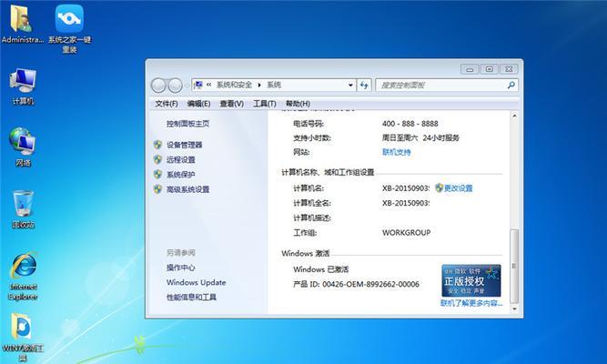This screenshot has width=607, height=364.
Task: Click the product ID 00426-OEM-8992662-00006
Action: click(370, 284)
